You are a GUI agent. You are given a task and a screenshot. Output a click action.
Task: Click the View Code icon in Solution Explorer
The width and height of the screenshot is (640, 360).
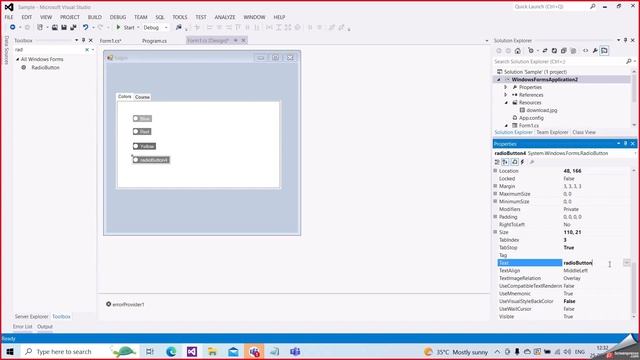(585, 51)
